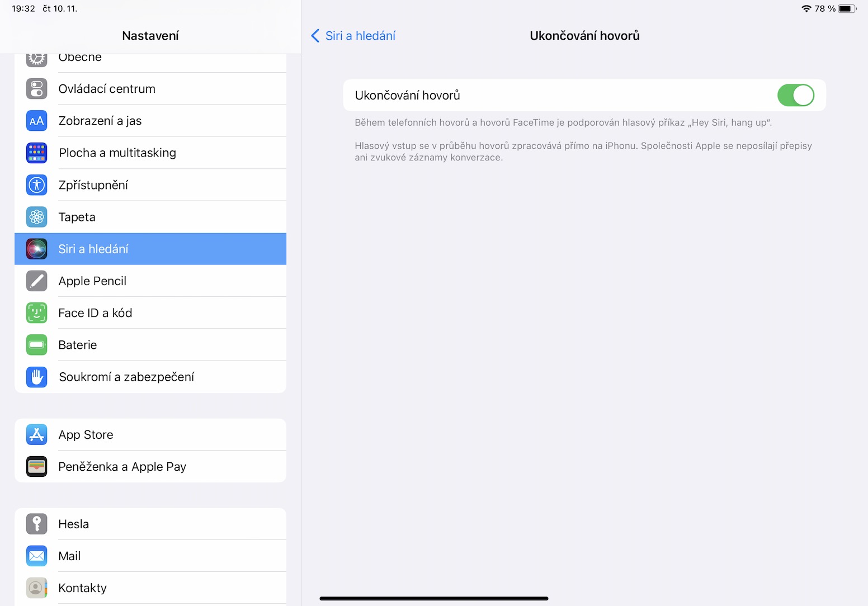
Task: Tap the battery indicator in status bar
Action: (846, 8)
